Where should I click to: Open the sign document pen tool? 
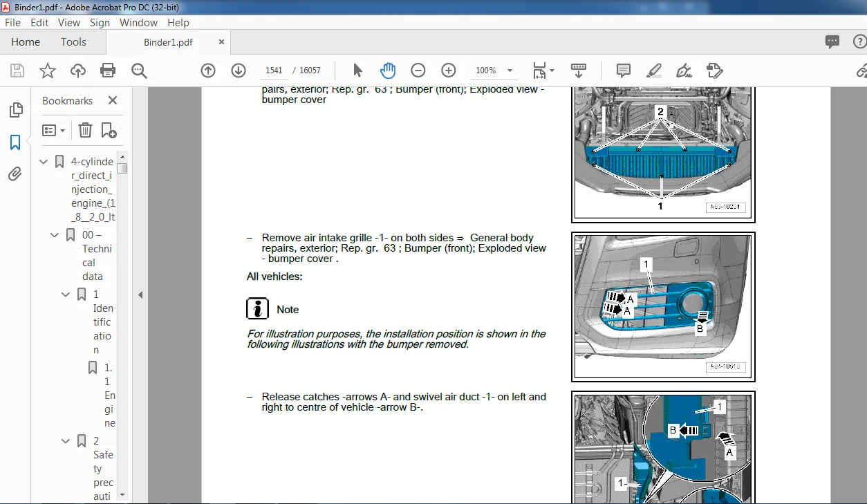pos(684,71)
